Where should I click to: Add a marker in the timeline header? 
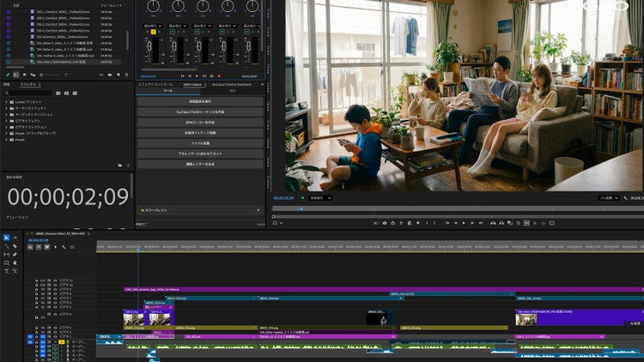point(56,247)
